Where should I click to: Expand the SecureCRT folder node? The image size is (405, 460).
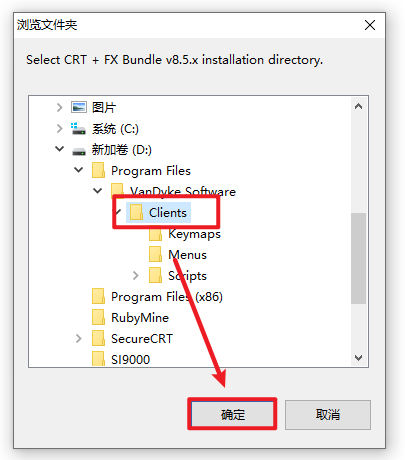pyautogui.click(x=79, y=339)
